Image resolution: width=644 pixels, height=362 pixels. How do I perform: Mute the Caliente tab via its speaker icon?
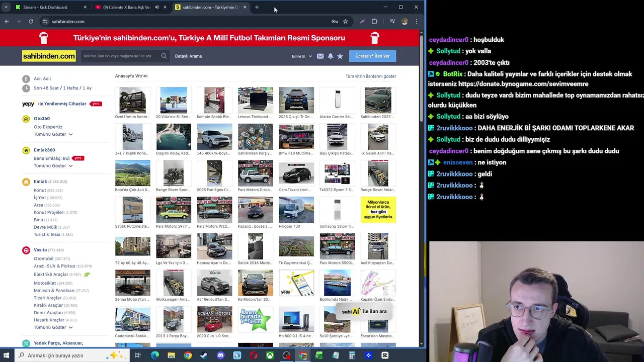[156, 7]
